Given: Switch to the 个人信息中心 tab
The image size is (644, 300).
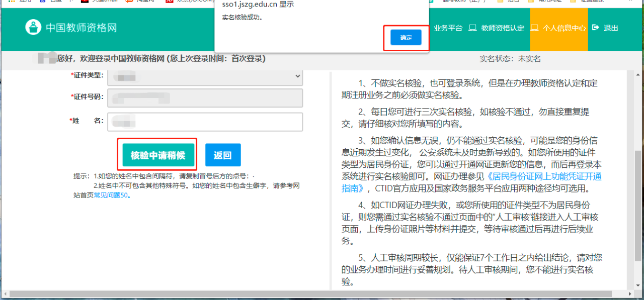Looking at the screenshot, I should click(x=564, y=28).
